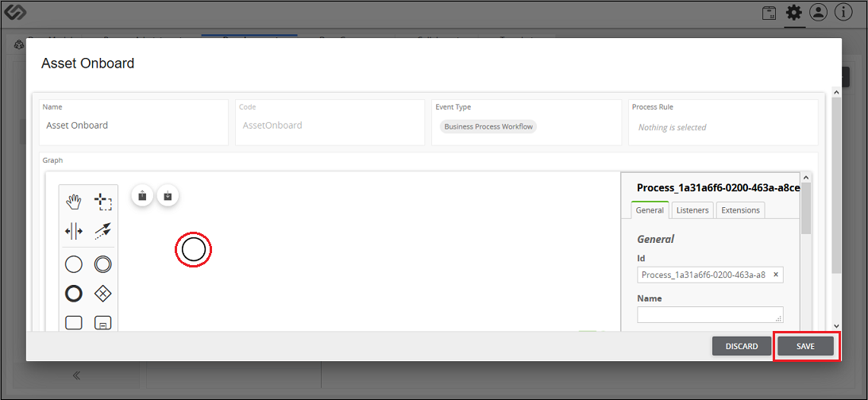Open the settings gear in top bar
The width and height of the screenshot is (868, 400).
click(x=794, y=13)
